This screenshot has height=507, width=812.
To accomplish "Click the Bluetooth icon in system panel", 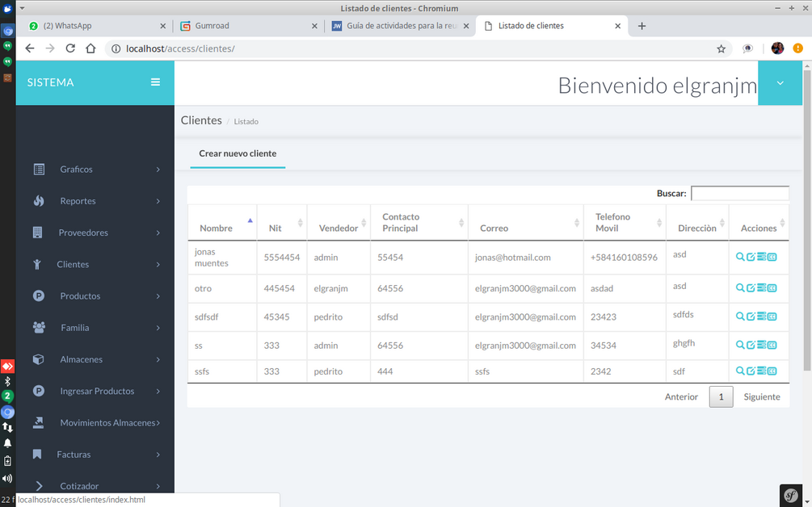I will coord(7,382).
